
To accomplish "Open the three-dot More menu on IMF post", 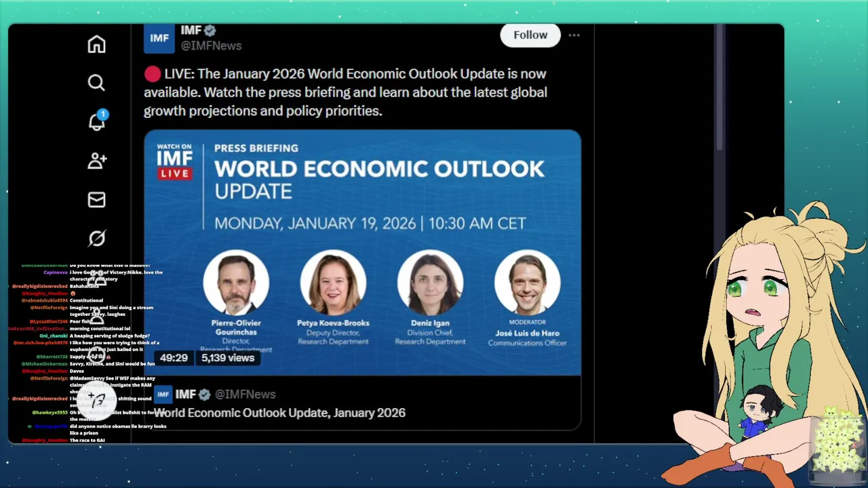I will coord(574,35).
